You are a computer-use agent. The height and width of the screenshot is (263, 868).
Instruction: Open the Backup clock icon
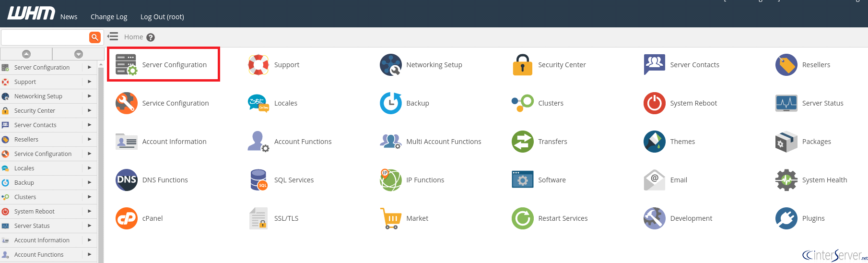click(391, 103)
